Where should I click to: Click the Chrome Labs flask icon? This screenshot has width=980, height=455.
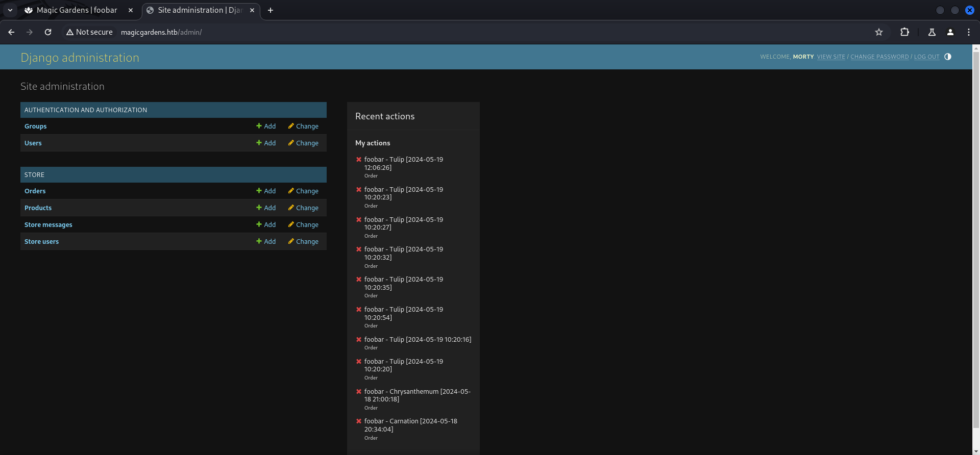coord(932,32)
